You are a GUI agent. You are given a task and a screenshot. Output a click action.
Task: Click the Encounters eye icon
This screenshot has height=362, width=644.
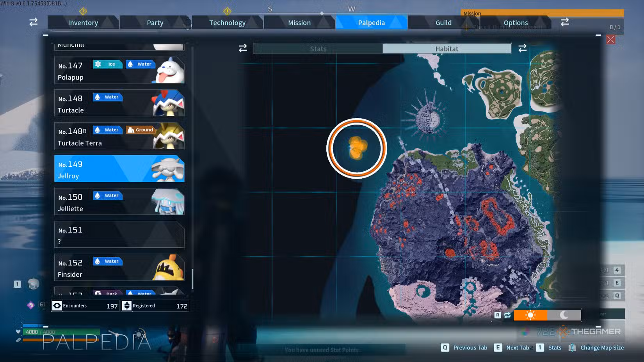pyautogui.click(x=57, y=306)
